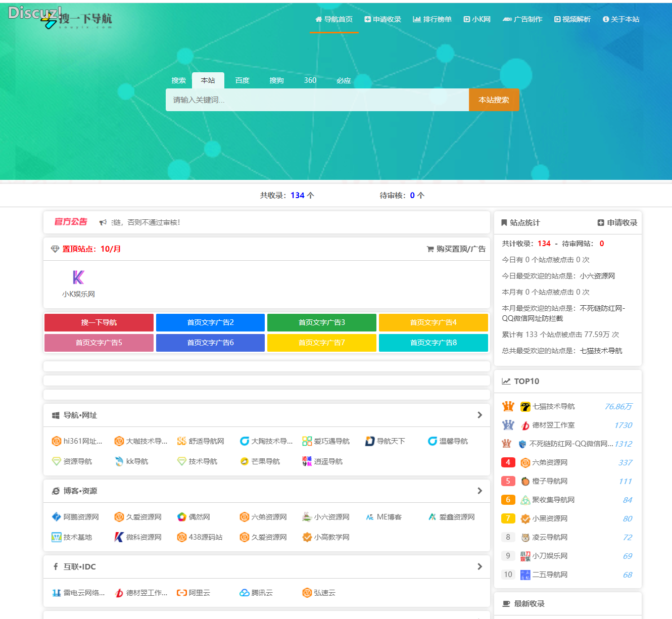Go to 排行榜单 in the top menu
The image size is (672, 619).
[x=432, y=19]
